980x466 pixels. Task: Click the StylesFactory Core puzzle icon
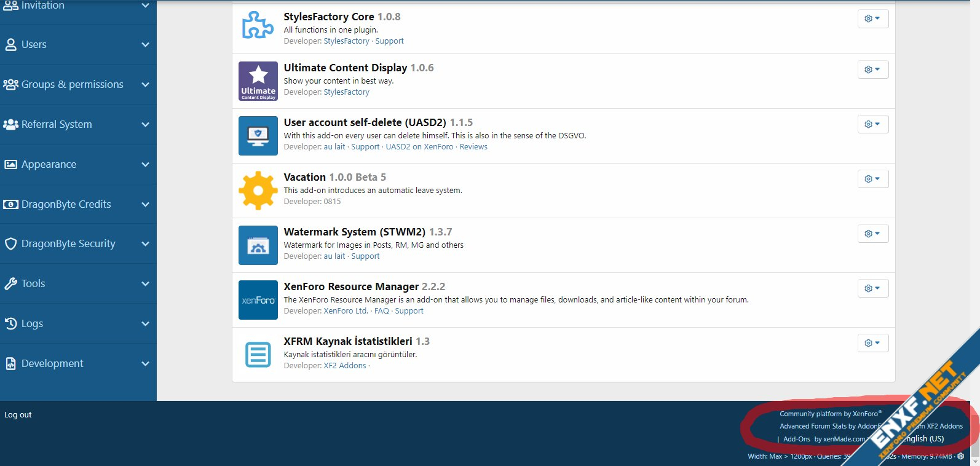point(258,26)
